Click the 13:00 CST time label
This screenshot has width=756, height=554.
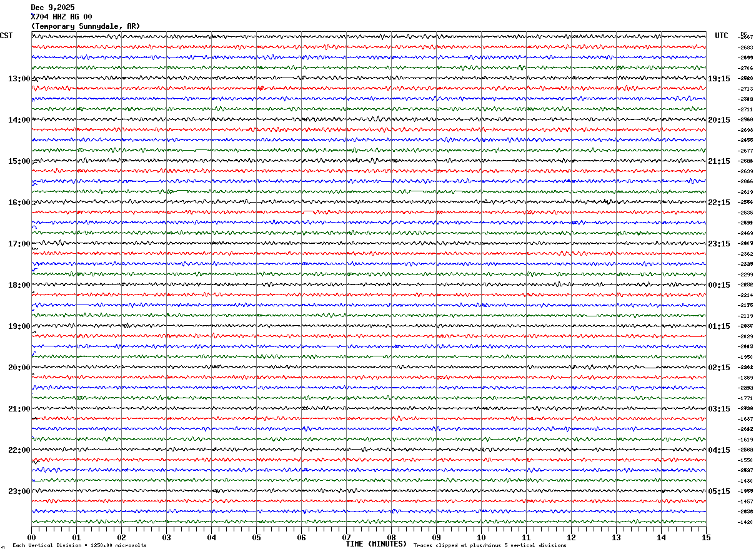[19, 79]
